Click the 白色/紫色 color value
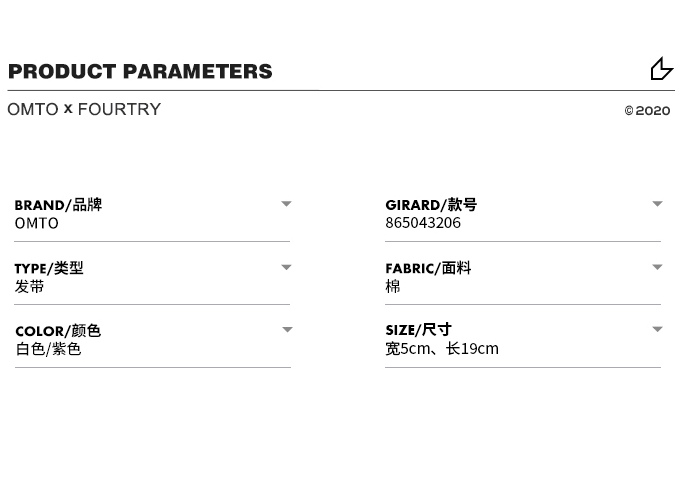Image resolution: width=681 pixels, height=495 pixels. 48,349
